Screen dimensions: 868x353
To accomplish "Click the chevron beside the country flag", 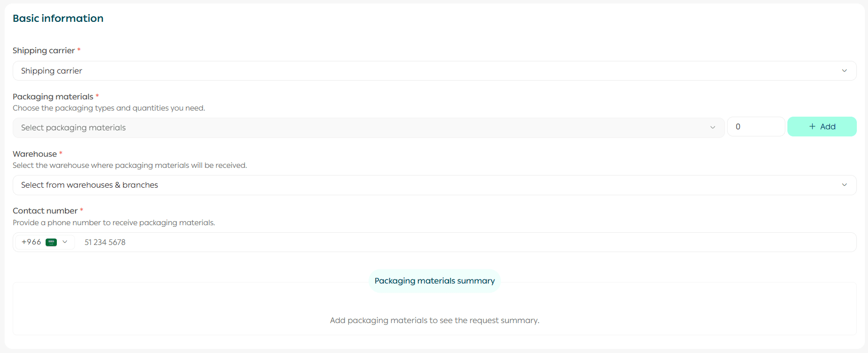I will (x=65, y=242).
